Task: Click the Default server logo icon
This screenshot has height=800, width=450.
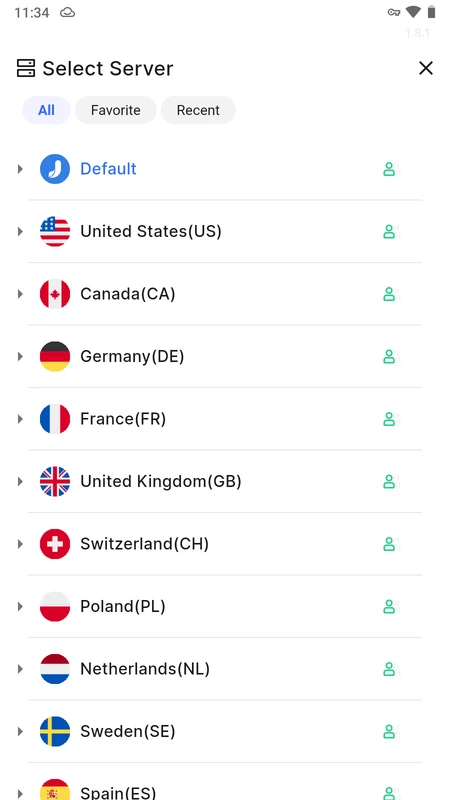Action: [x=55, y=169]
